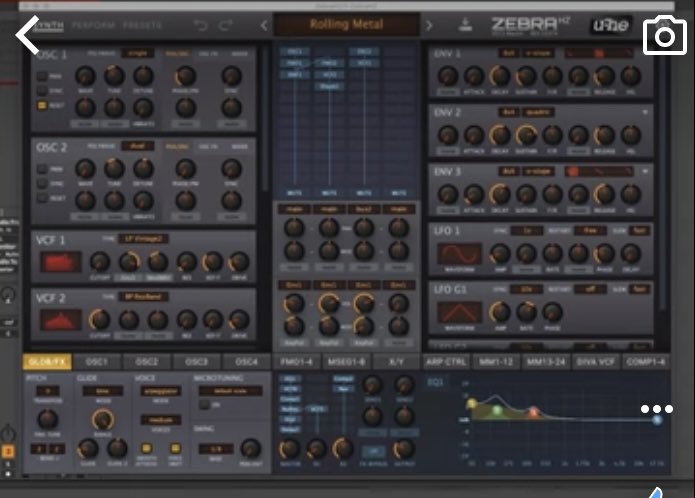The height and width of the screenshot is (498, 695).
Task: Switch to the SYNTH page
Action: (x=48, y=25)
